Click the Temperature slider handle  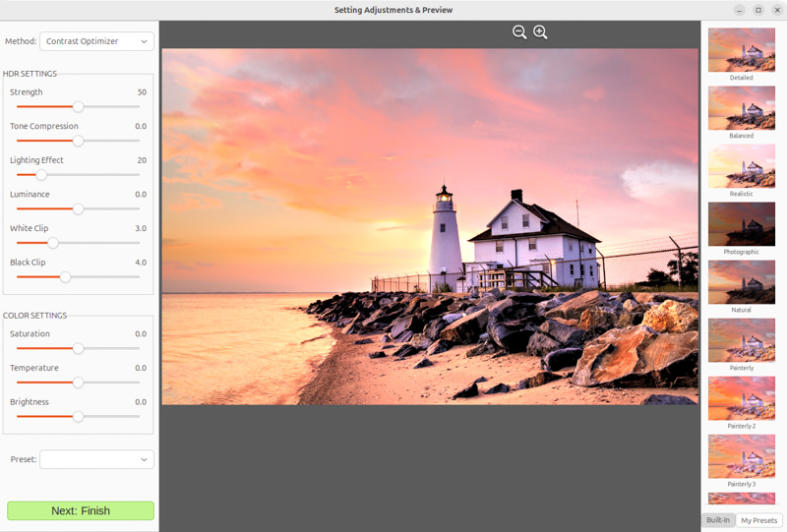[78, 383]
